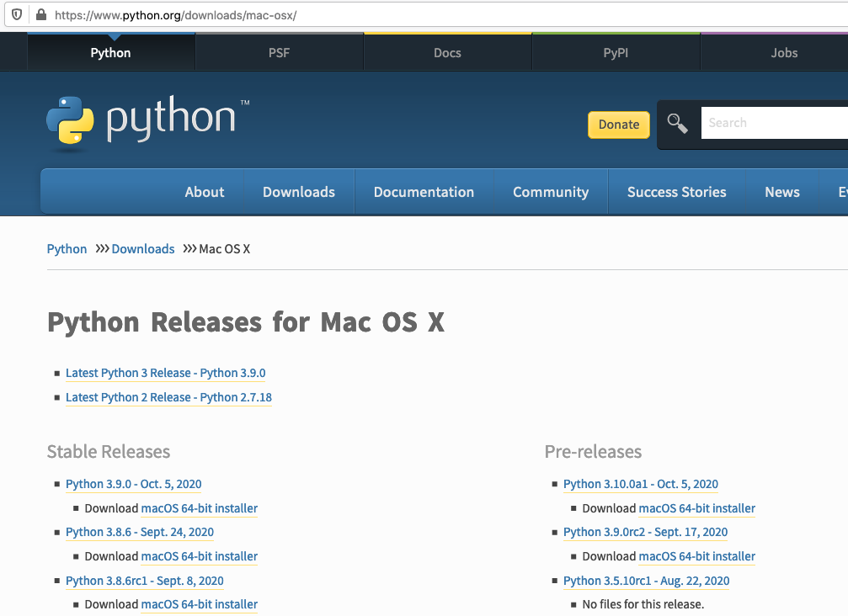Click the magnifying glass search icon
Viewport: 848px width, 616px height.
tap(677, 123)
